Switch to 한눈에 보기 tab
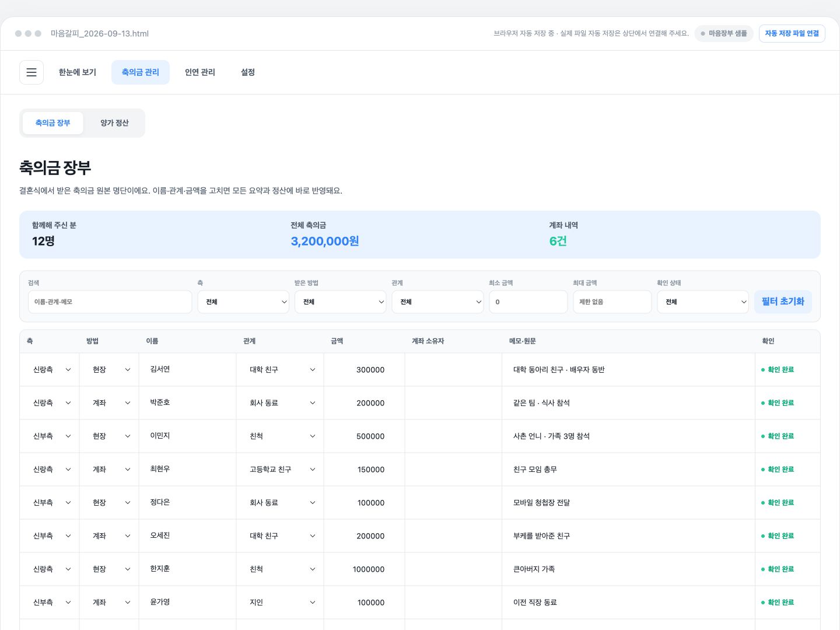The image size is (840, 630). 78,72
